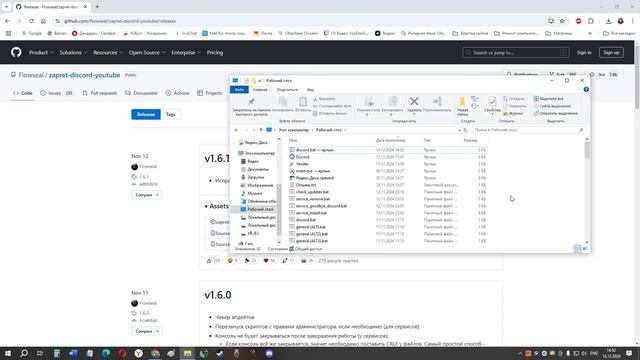Switch Explorer to large icons view toggle

[x=585, y=248]
